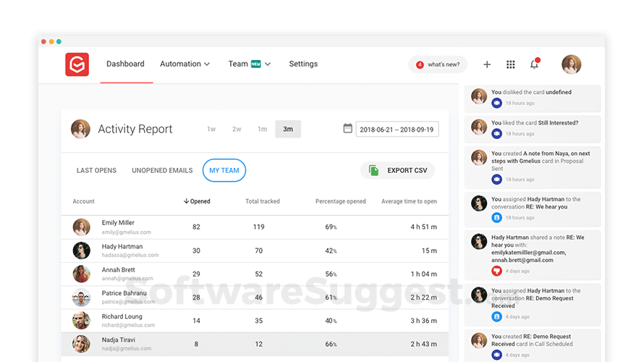The height and width of the screenshot is (362, 644).
Task: Click the Activity Report title
Action: click(135, 129)
